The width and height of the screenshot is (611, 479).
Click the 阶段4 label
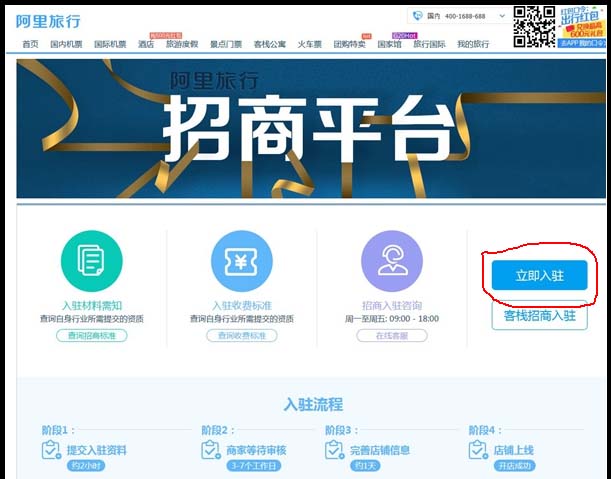coord(485,430)
